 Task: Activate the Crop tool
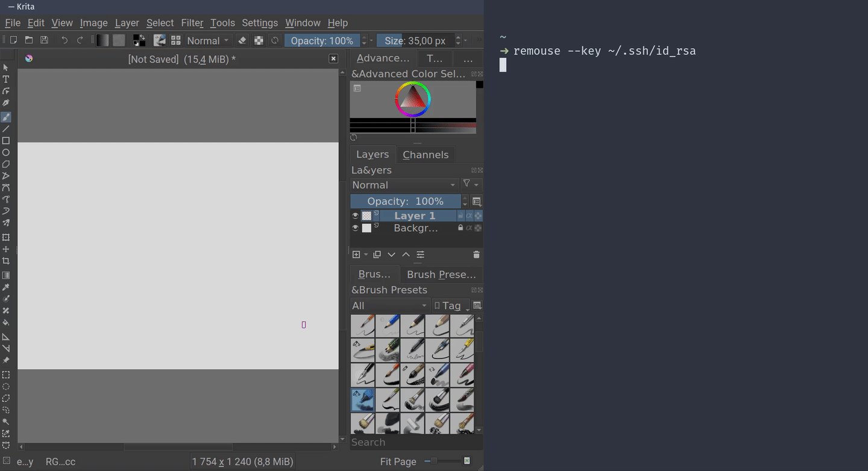tap(6, 261)
